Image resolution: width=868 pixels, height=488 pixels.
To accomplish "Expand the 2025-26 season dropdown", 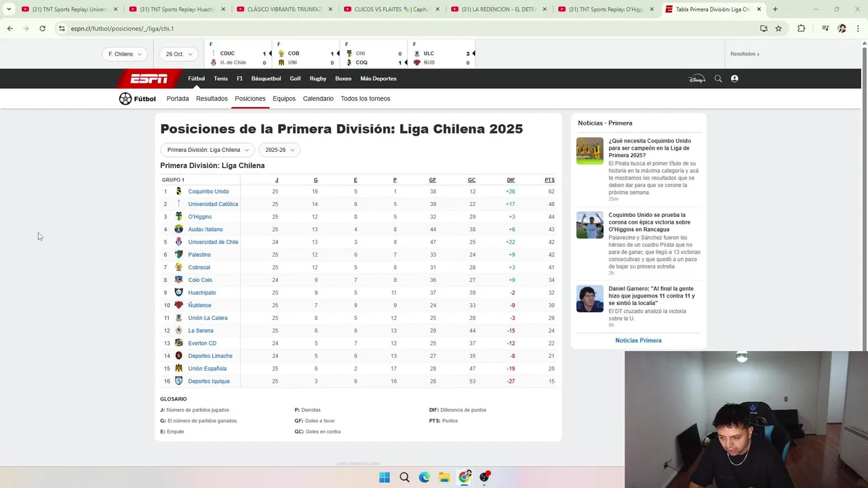I will [x=279, y=150].
